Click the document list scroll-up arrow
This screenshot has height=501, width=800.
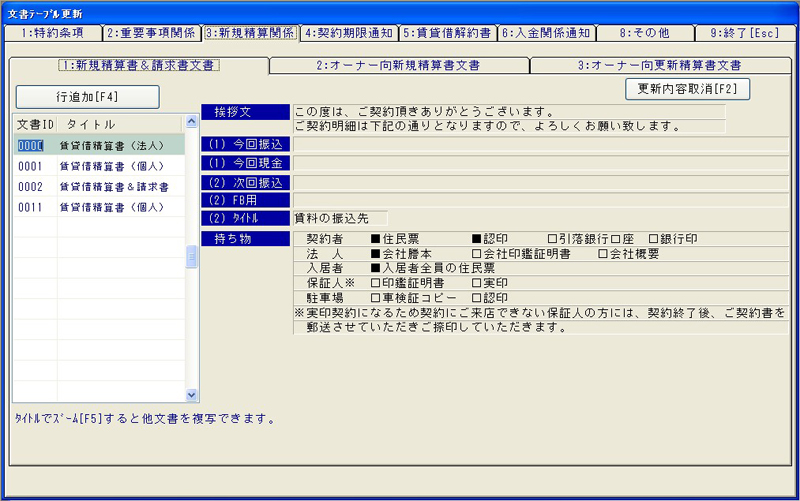click(192, 123)
